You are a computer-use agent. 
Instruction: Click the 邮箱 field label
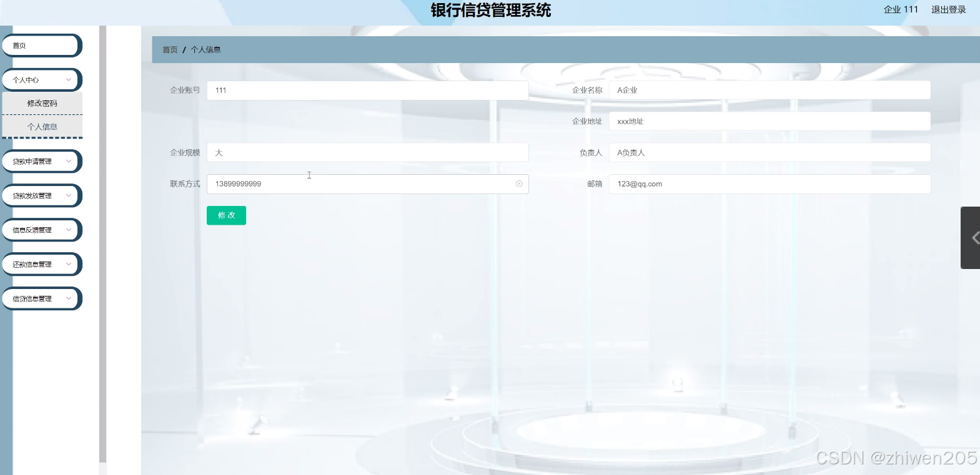click(x=595, y=184)
